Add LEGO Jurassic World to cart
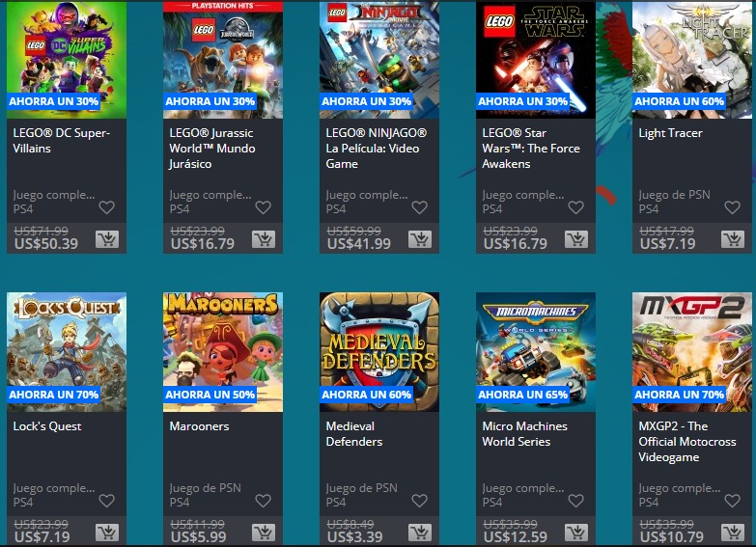Viewport: 756px width, 547px height. tap(264, 239)
